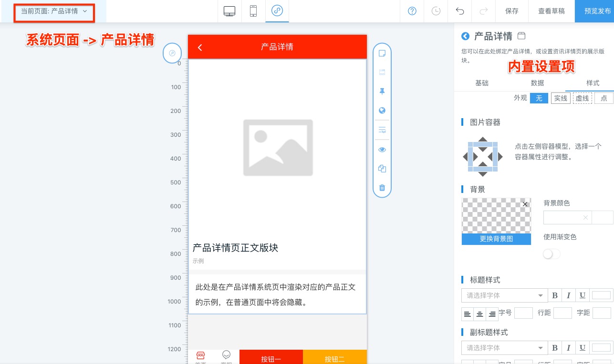Open the 标题样式 text color swatch
Screen dimensions: 614x364
(601, 295)
